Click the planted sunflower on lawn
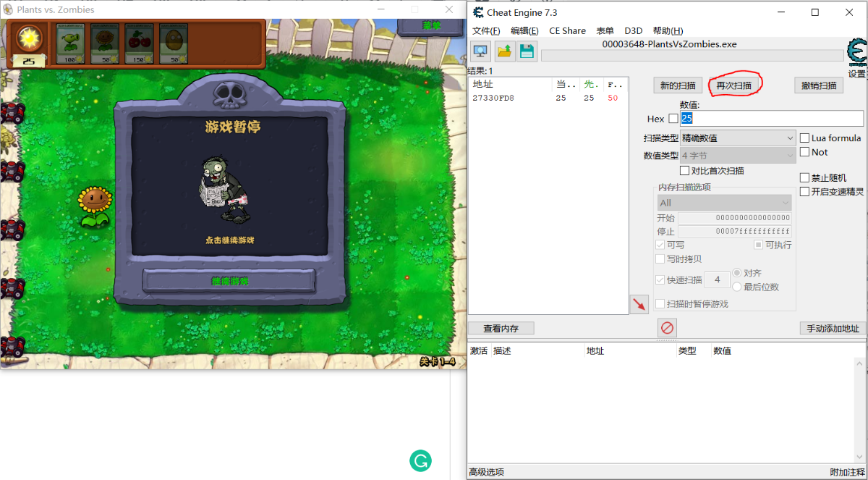This screenshot has height=480, width=868. pyautogui.click(x=95, y=207)
